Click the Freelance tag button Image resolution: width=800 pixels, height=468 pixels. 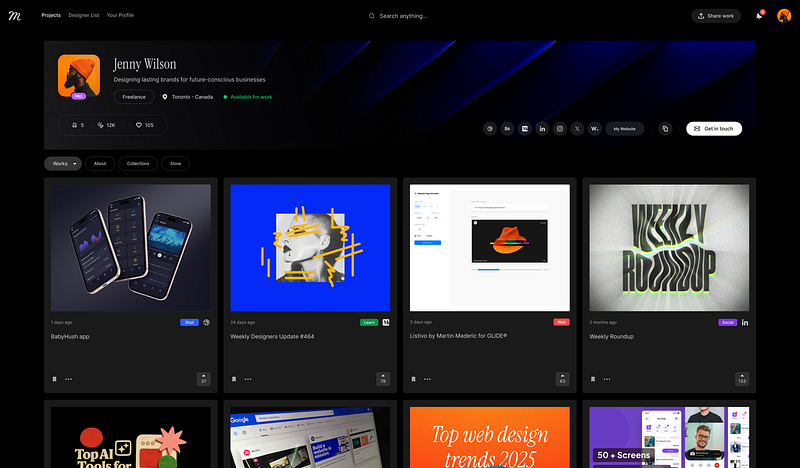134,97
